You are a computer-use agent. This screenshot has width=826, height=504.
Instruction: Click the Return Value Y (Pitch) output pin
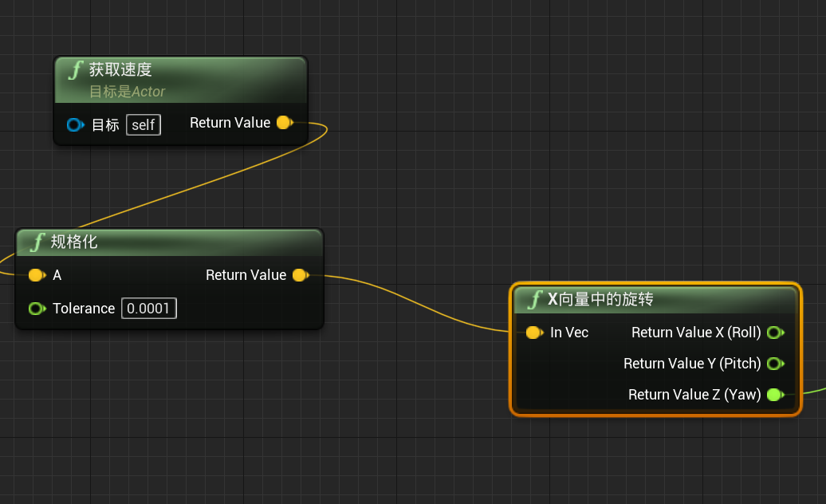pyautogui.click(x=776, y=364)
